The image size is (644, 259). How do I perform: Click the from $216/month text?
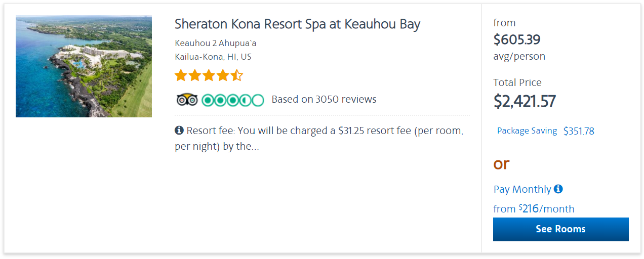(x=534, y=209)
